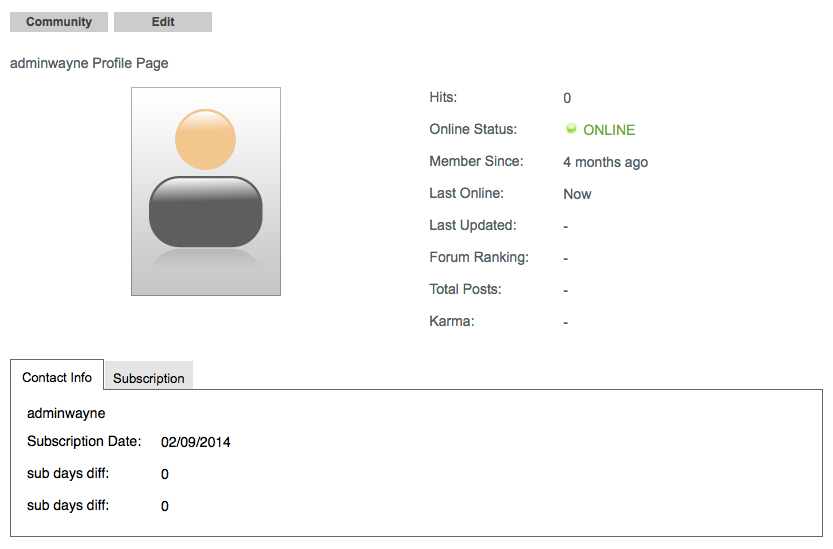Click the '4 months ago' member since value
Viewport: 833px width, 549px height.
[x=606, y=162]
